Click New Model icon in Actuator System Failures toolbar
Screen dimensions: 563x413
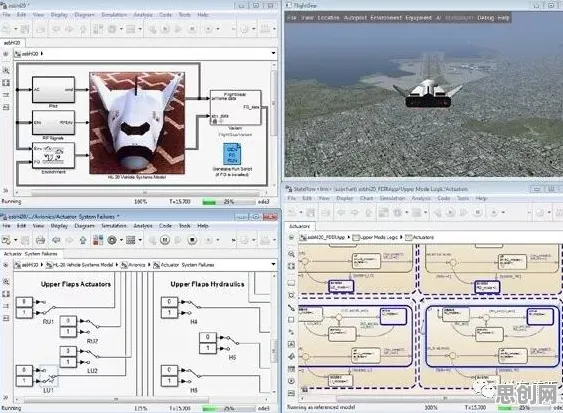coord(6,240)
